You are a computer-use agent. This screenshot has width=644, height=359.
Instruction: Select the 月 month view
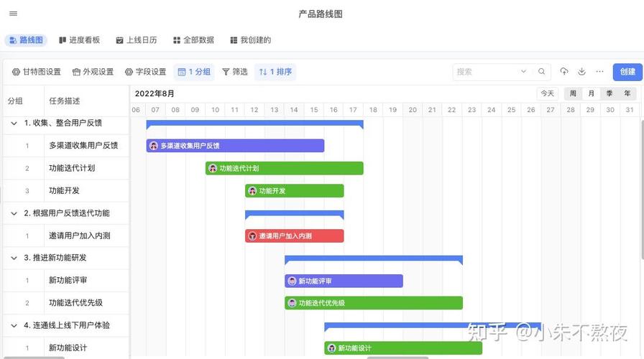click(591, 93)
